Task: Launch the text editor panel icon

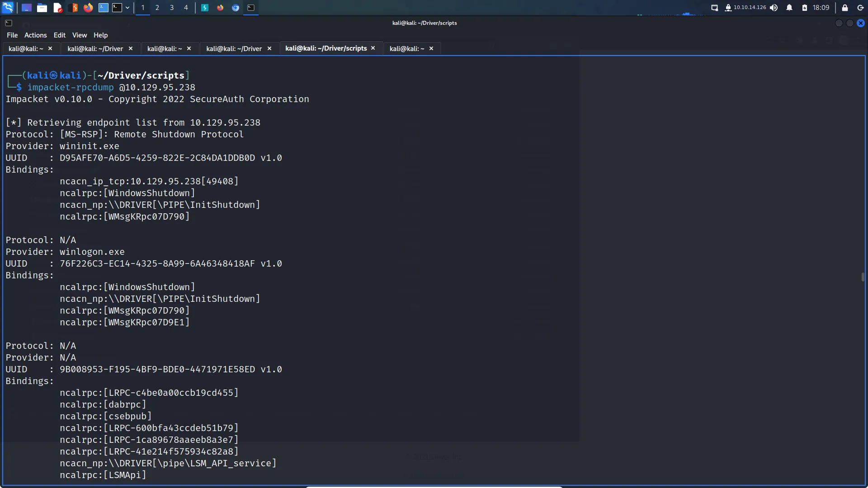Action: point(57,8)
